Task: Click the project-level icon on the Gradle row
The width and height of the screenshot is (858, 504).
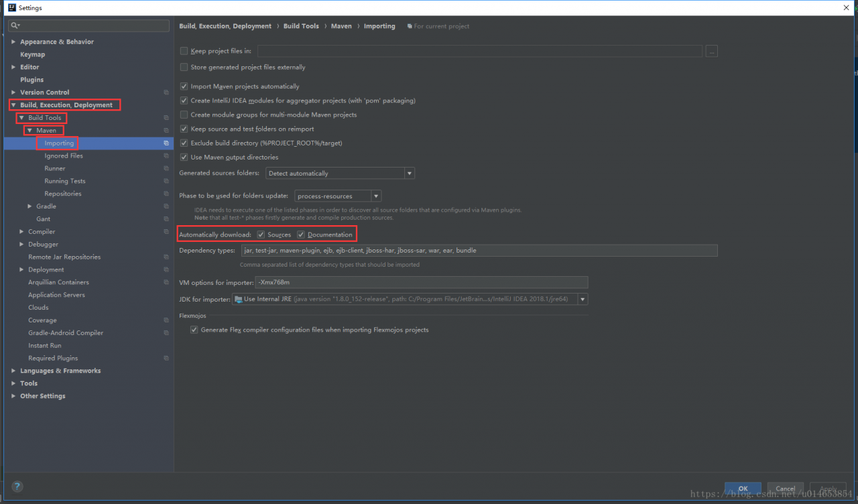Action: 166,206
